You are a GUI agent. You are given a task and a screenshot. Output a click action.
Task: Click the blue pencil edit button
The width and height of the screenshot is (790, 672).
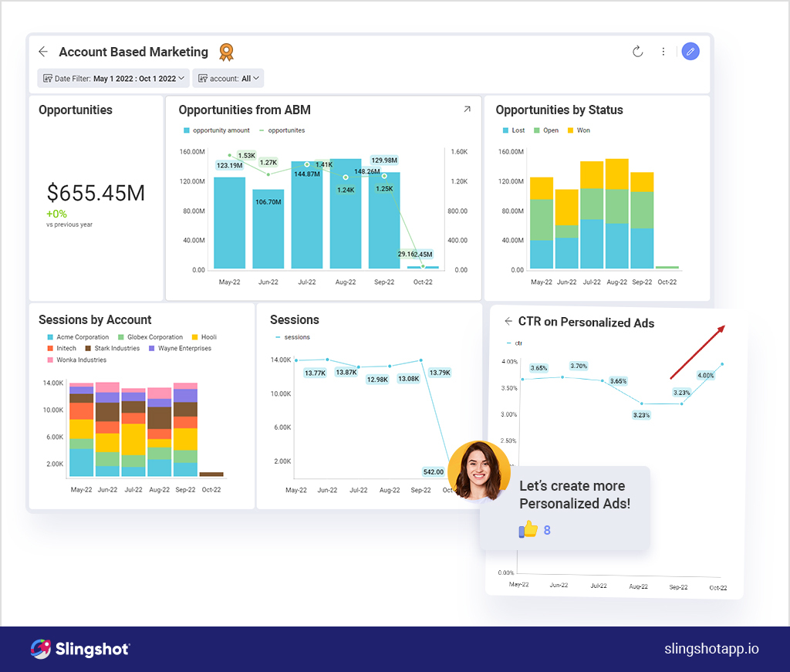pyautogui.click(x=690, y=52)
